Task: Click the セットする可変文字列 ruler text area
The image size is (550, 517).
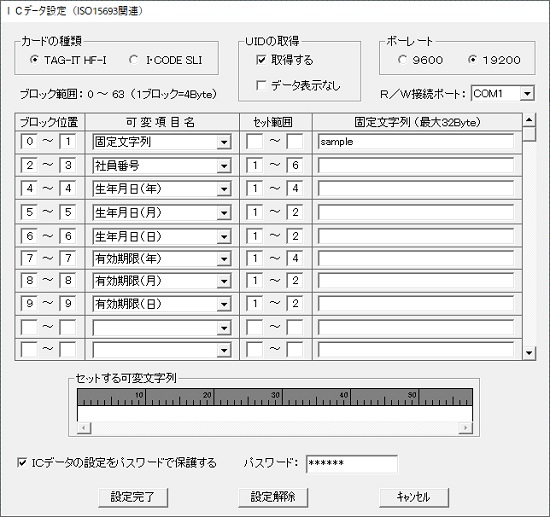Action: click(x=275, y=414)
